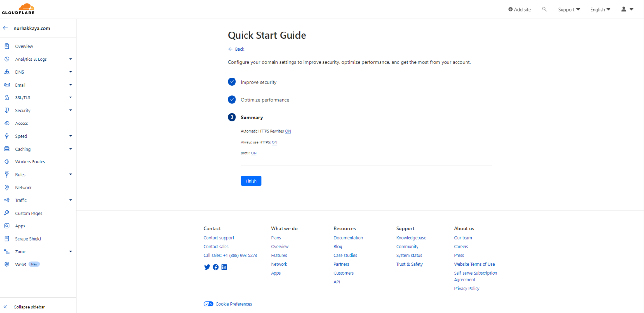Open Cloudflare's LinkedIn page
Viewport: 644px width, 313px height.
point(224,267)
